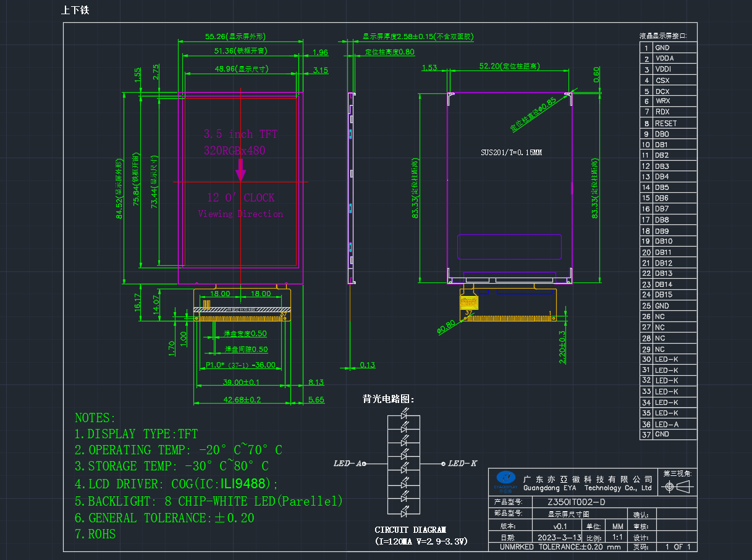Select the "52.20(定位柱距离)" dimension
The height and width of the screenshot is (560, 752).
[510, 66]
